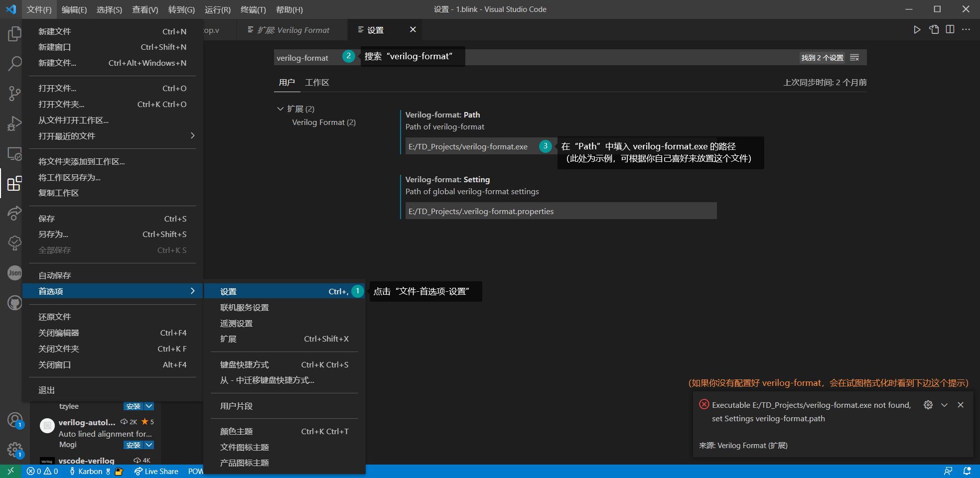Click remote window indicator in status bar

pos(10,471)
